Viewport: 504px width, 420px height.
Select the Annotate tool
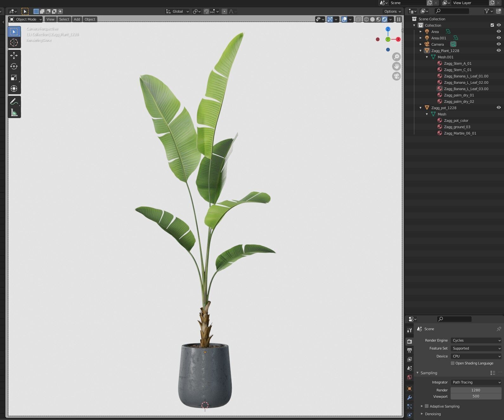pos(14,102)
